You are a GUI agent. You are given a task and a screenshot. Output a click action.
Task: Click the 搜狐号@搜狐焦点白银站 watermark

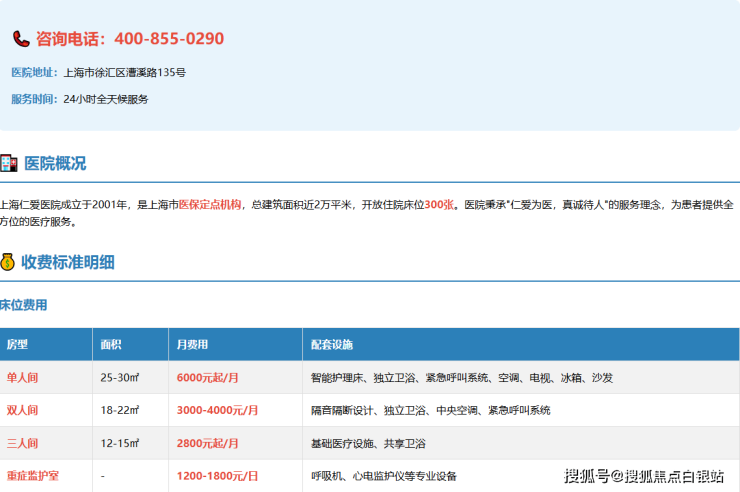click(x=644, y=475)
